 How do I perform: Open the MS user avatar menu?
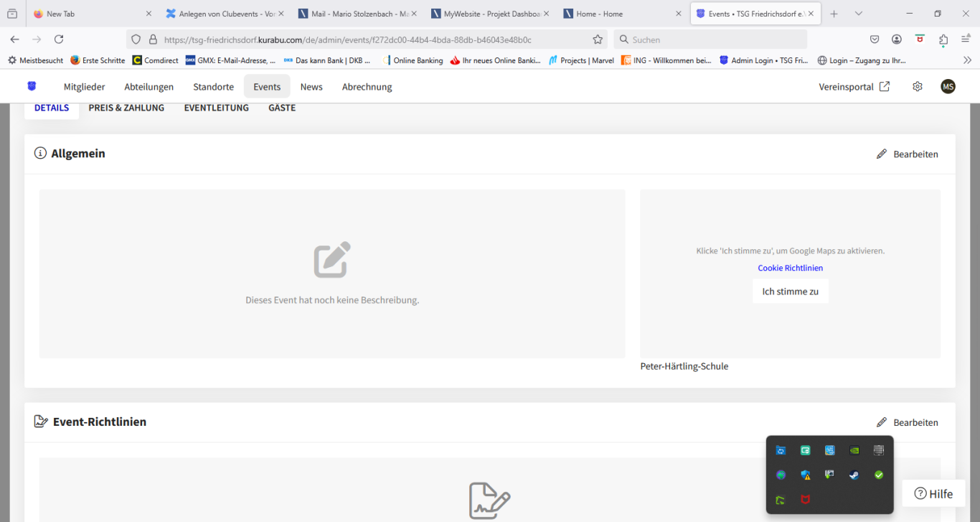tap(948, 86)
